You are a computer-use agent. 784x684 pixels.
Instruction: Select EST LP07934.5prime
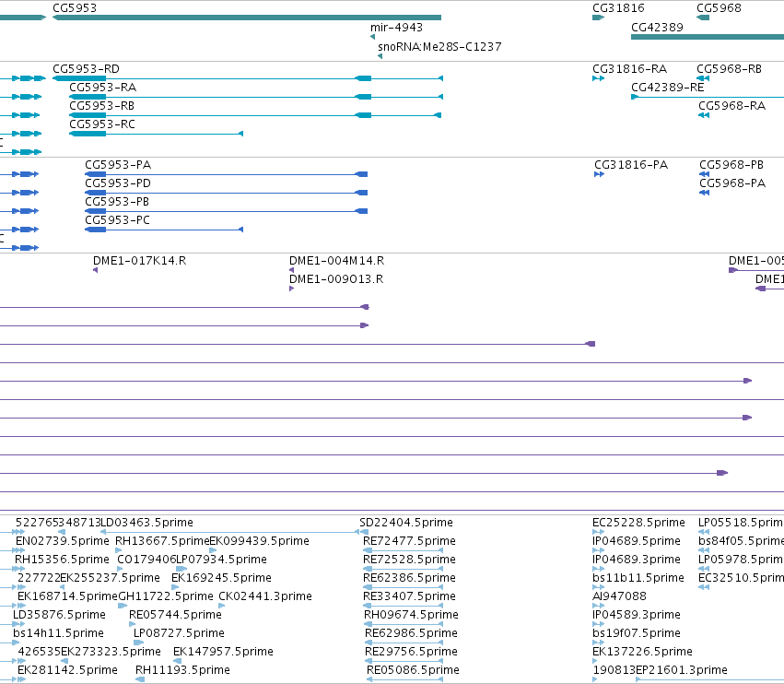coord(221,560)
